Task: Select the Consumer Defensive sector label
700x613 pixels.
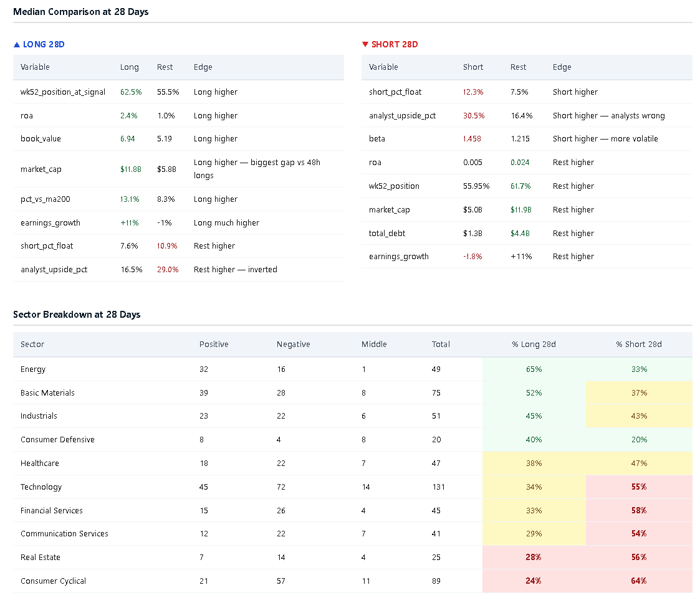Action: [x=57, y=440]
